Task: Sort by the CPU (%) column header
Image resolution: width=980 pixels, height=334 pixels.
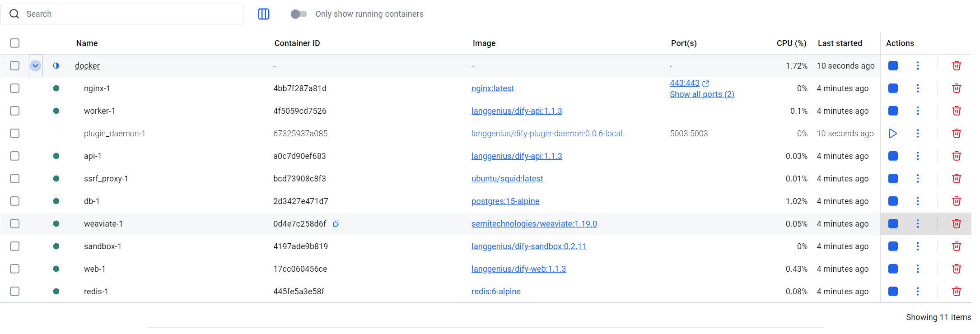Action: pos(791,43)
